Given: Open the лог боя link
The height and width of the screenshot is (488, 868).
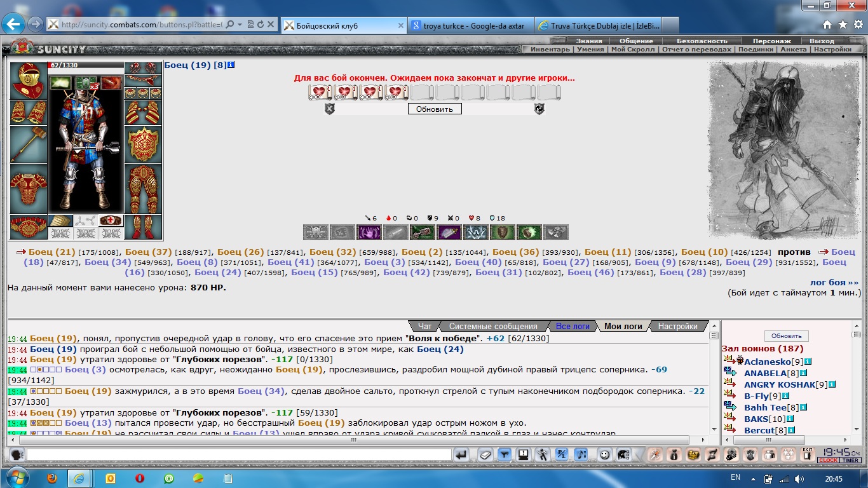Looking at the screenshot, I should coord(834,282).
